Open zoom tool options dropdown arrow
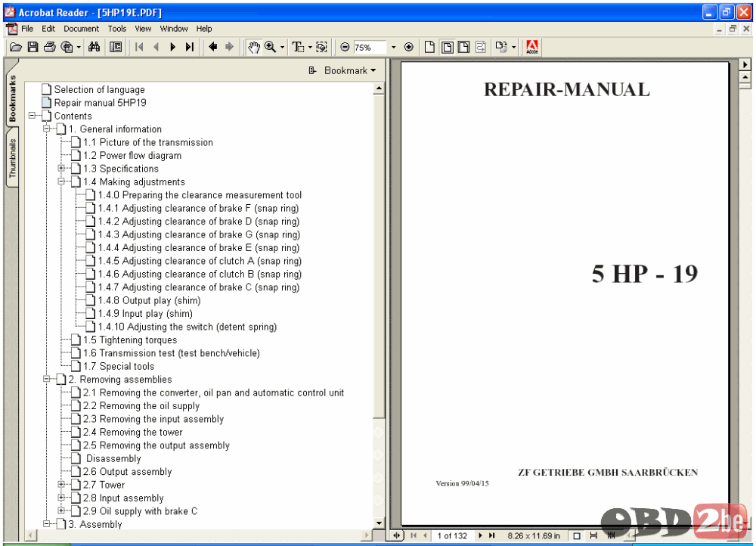 (x=282, y=48)
